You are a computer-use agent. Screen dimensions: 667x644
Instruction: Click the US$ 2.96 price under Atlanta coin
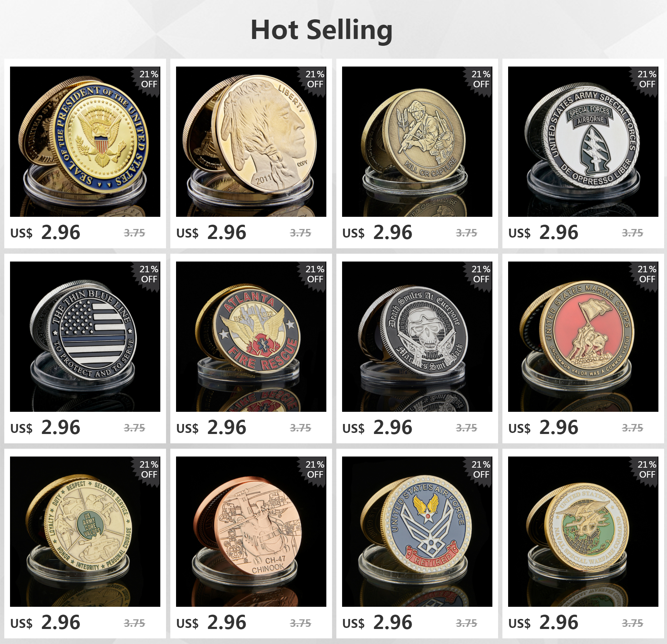[211, 428]
